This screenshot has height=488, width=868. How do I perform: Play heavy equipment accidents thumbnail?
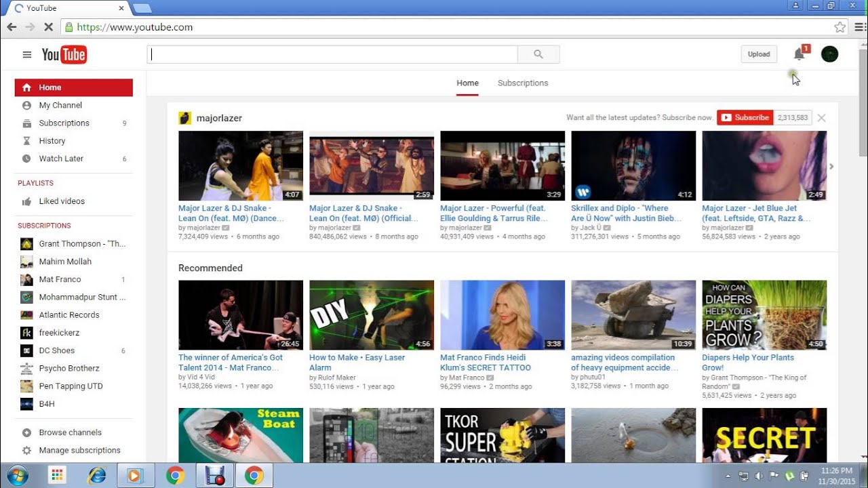tap(633, 315)
